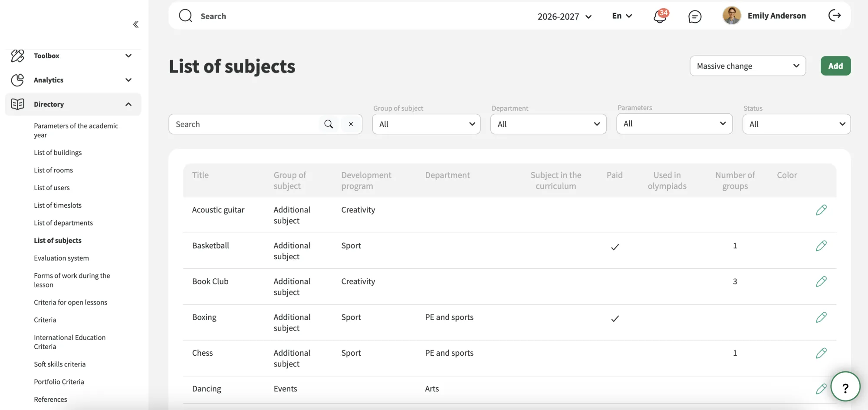Click Emily Anderson's avatar photo

coord(732,16)
